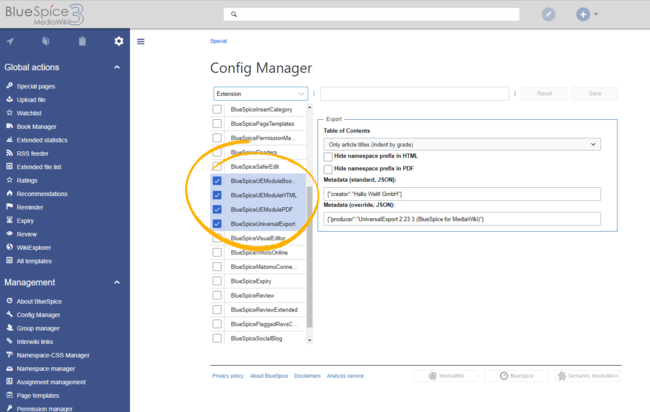650x412 pixels.
Task: Enable Hide namespace prefix in HTML
Action: 328,157
